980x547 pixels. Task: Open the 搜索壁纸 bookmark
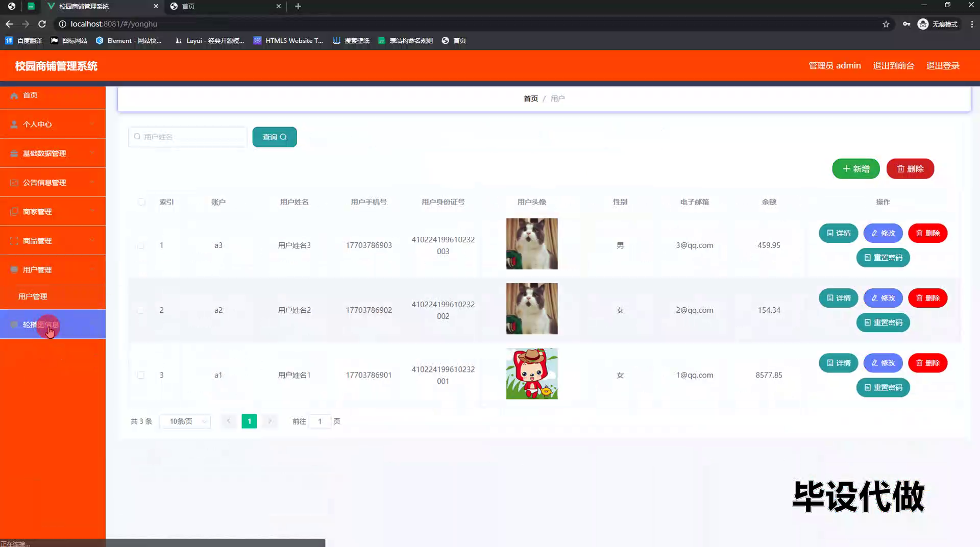(x=351, y=40)
